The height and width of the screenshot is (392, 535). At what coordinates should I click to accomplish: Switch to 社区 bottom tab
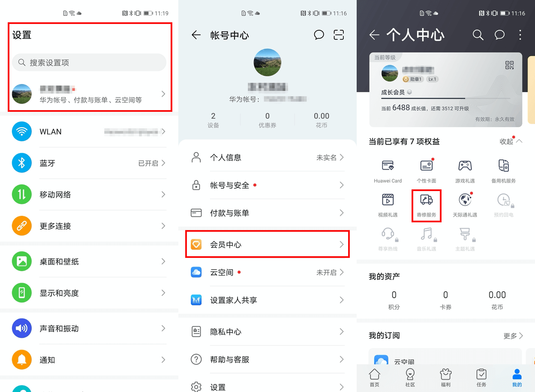pos(410,377)
